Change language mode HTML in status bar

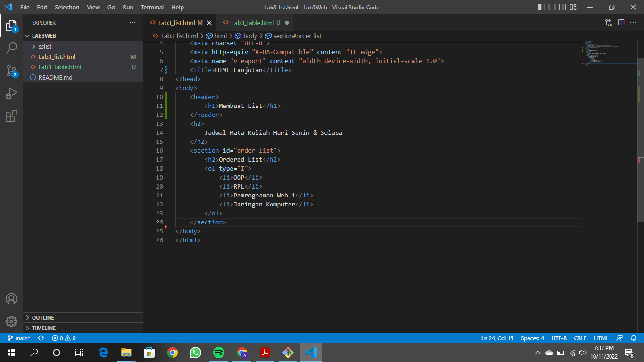[601, 338]
